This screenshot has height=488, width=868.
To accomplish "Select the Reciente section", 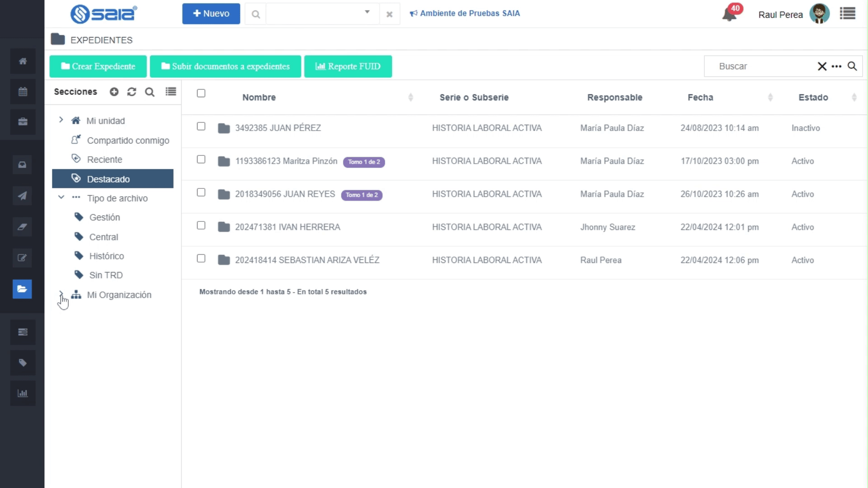I will (104, 160).
